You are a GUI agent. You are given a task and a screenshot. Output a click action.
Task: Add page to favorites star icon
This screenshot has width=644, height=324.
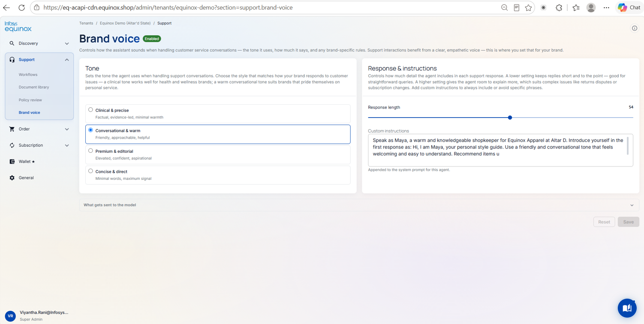[529, 8]
